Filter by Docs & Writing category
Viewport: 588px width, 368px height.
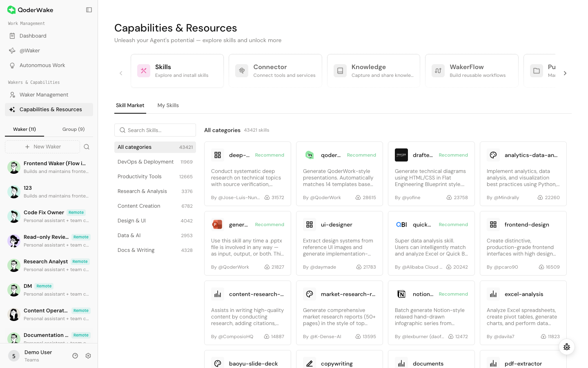(x=155, y=250)
